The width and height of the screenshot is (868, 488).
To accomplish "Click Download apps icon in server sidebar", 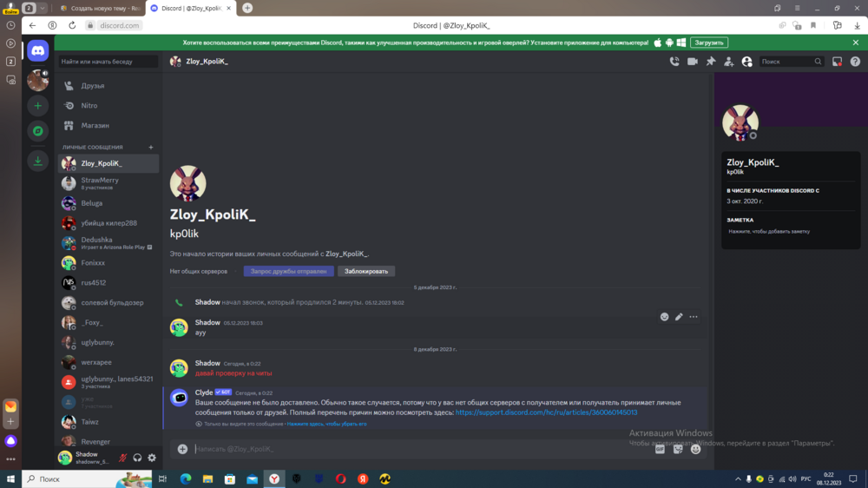I will [37, 161].
